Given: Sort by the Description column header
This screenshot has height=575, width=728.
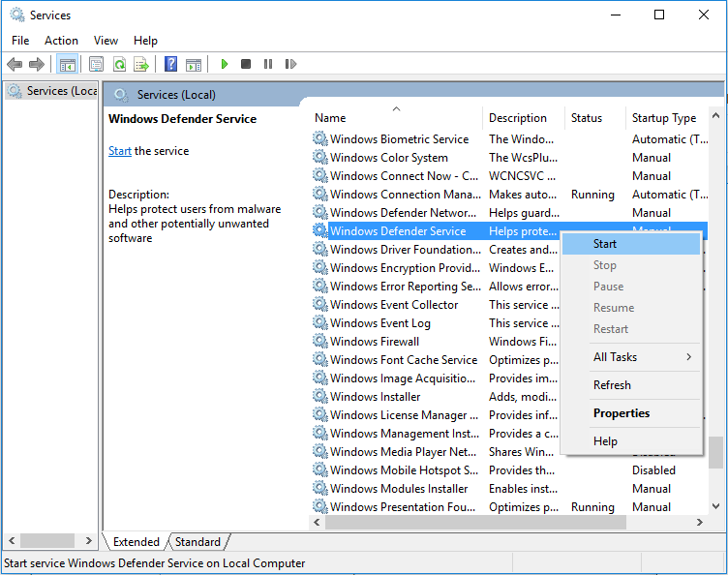Looking at the screenshot, I should (524, 118).
